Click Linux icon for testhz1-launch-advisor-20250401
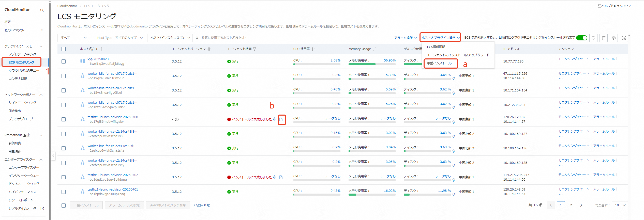The width and height of the screenshot is (644, 220). [x=82, y=192]
